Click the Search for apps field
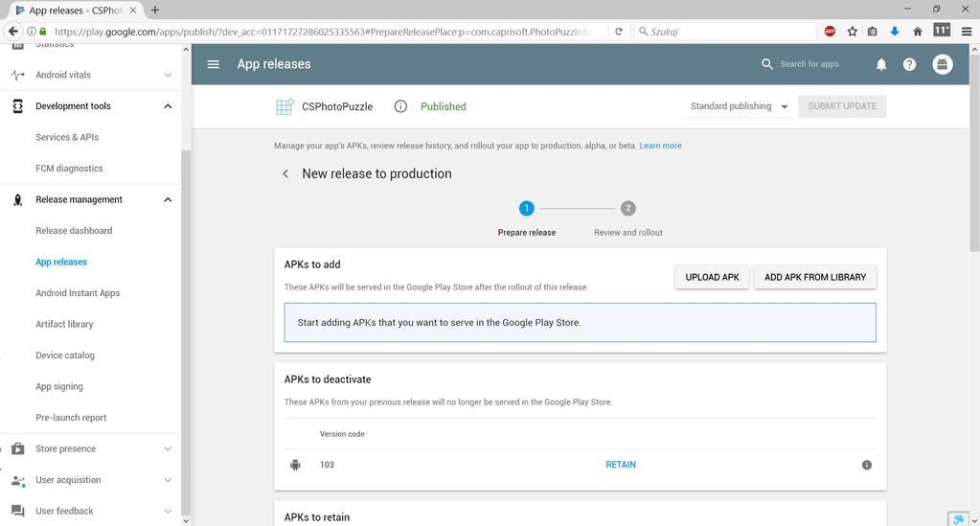980x526 pixels. point(809,64)
